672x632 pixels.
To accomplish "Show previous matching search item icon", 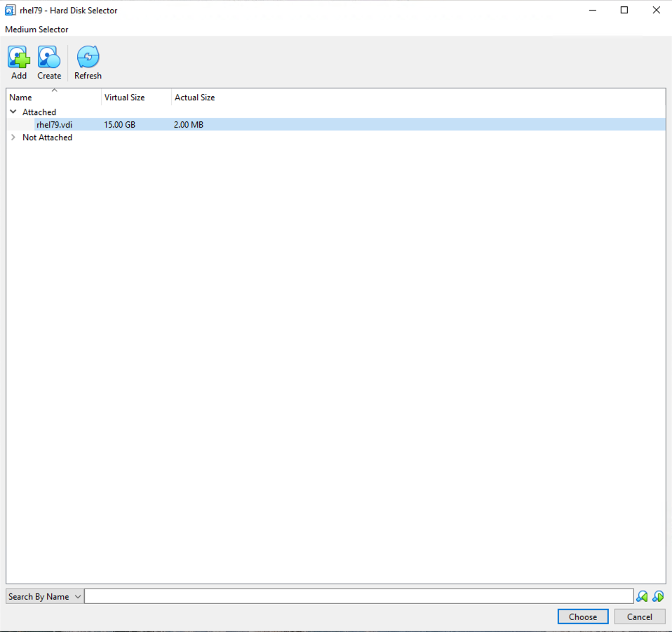I will click(x=642, y=596).
